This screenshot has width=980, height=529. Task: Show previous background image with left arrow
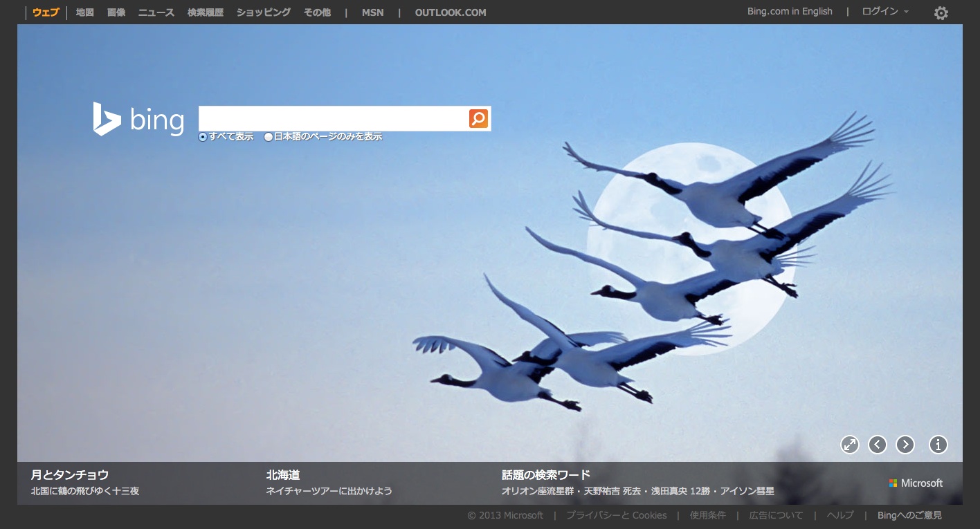coord(877,445)
